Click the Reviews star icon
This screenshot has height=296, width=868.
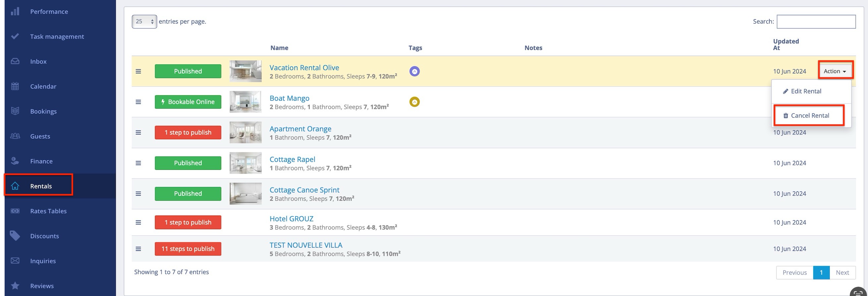[15, 286]
